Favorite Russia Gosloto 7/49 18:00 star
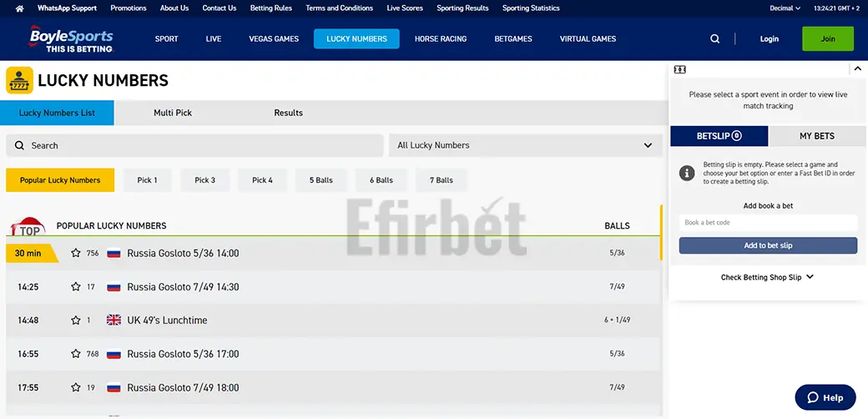This screenshot has height=419, width=868. coord(76,387)
